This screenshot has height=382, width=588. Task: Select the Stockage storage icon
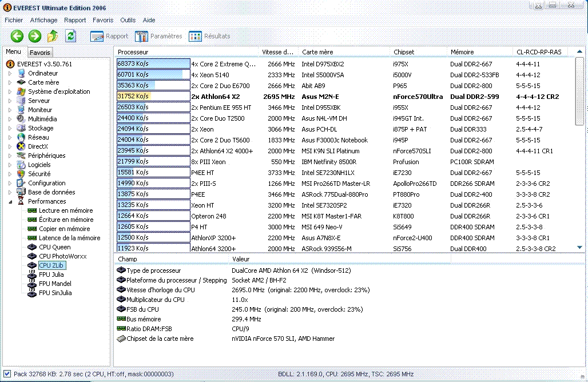click(21, 128)
